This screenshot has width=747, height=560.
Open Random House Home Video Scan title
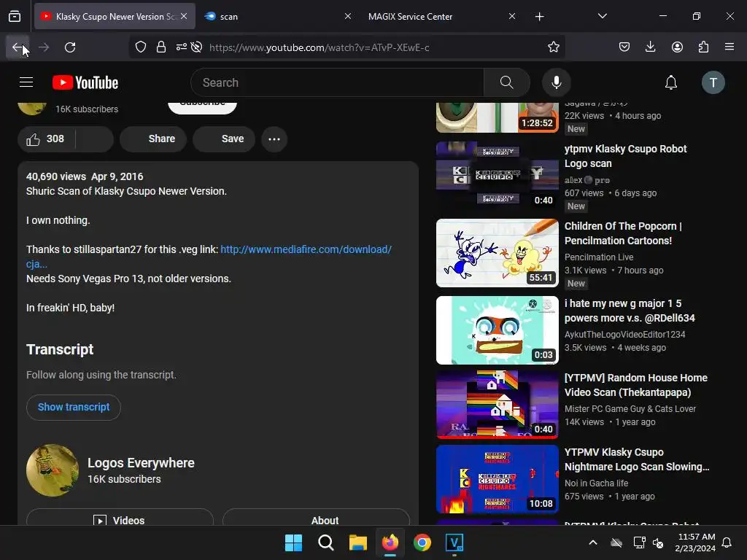(x=635, y=385)
